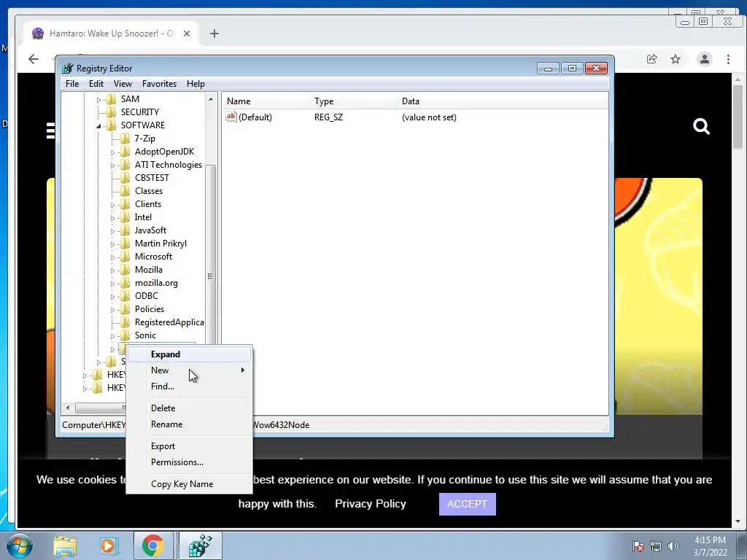
Task: Expand the Mozilla key
Action: (x=112, y=271)
